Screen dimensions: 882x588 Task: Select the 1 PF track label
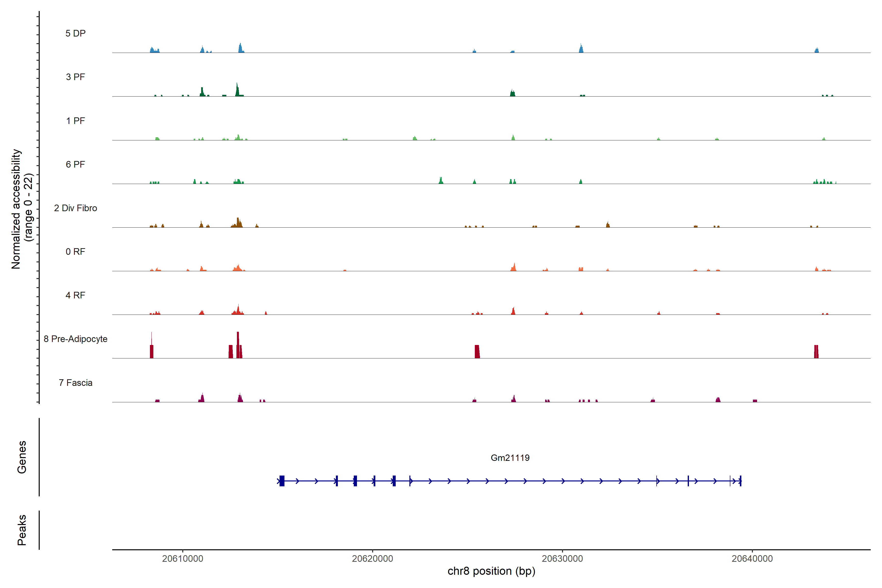coord(75,121)
